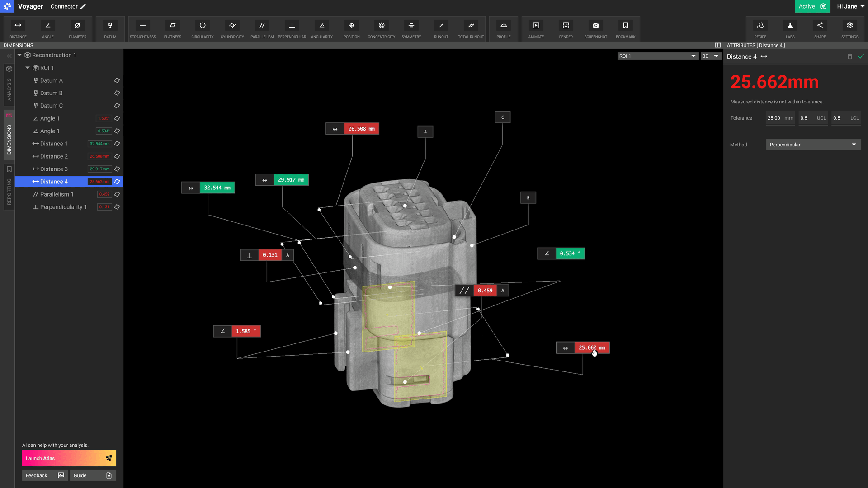Open the Method Perpendicular dropdown
Screen dimensions: 868x488
813,145
